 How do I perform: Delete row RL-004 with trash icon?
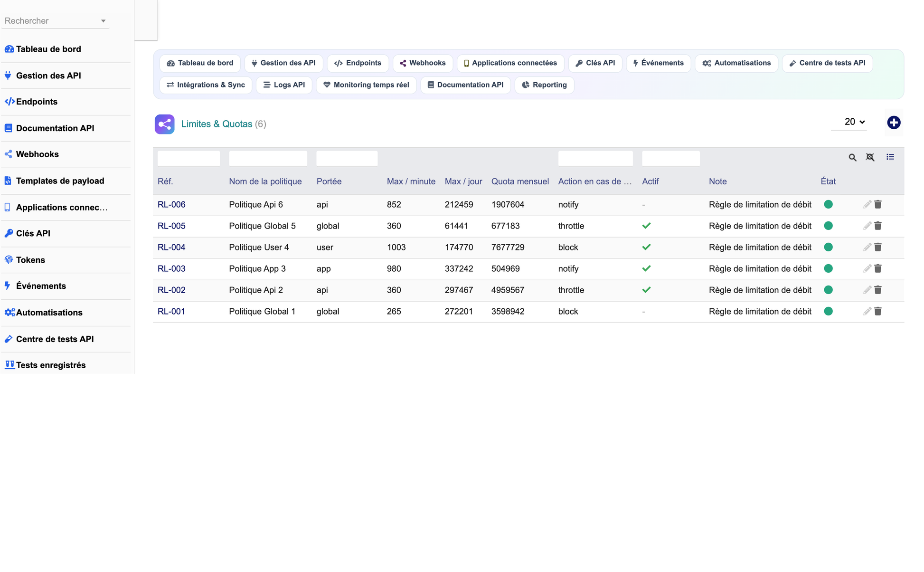click(x=878, y=247)
